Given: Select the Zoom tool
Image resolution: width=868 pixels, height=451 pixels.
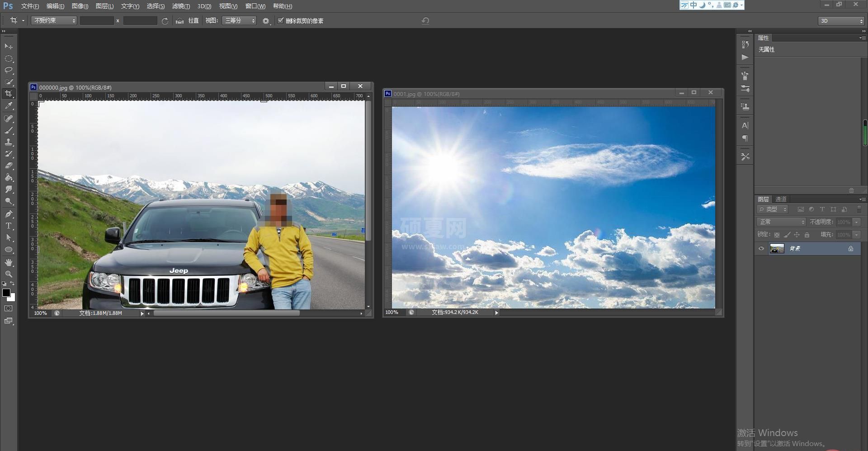Looking at the screenshot, I should [9, 274].
